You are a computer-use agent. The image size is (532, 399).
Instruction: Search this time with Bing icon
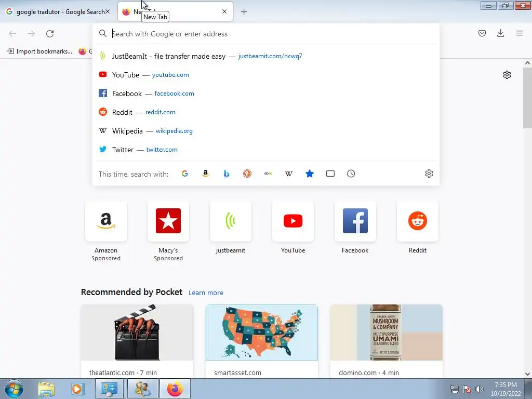click(x=227, y=174)
